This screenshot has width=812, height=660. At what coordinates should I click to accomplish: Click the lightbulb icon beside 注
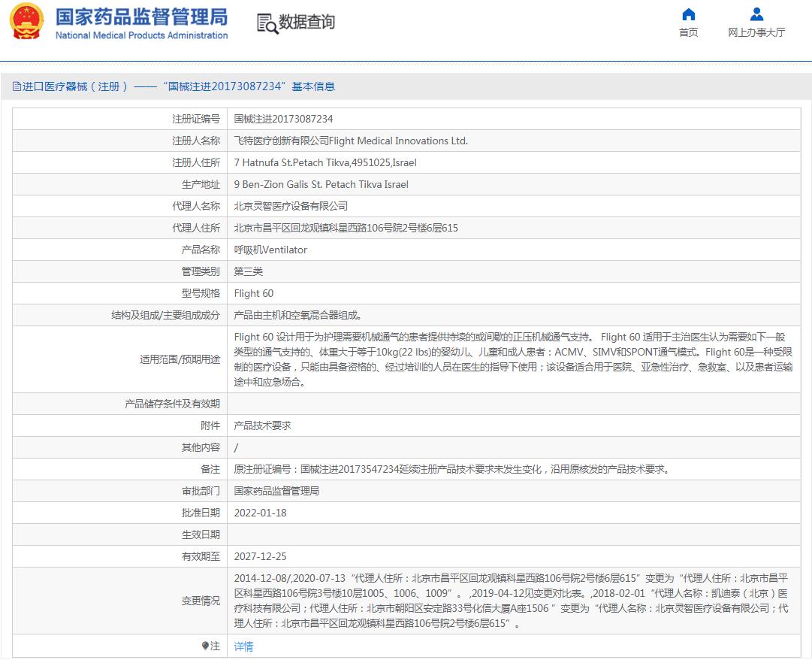[x=205, y=646]
